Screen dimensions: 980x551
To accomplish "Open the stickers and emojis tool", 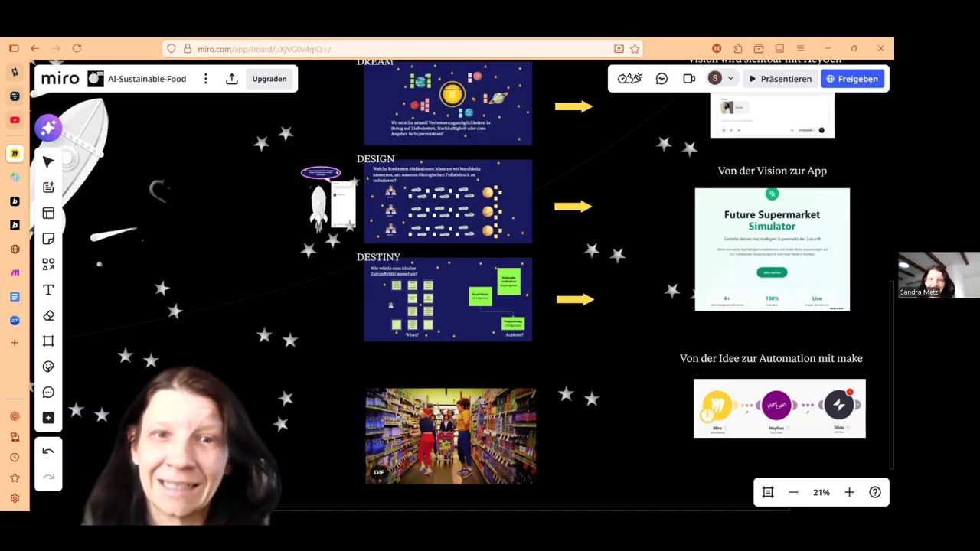I will (x=48, y=367).
